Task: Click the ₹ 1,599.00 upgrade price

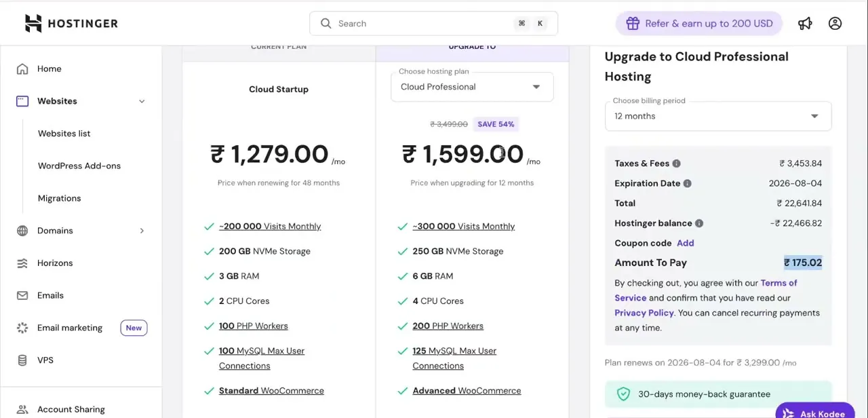Action: pos(462,155)
